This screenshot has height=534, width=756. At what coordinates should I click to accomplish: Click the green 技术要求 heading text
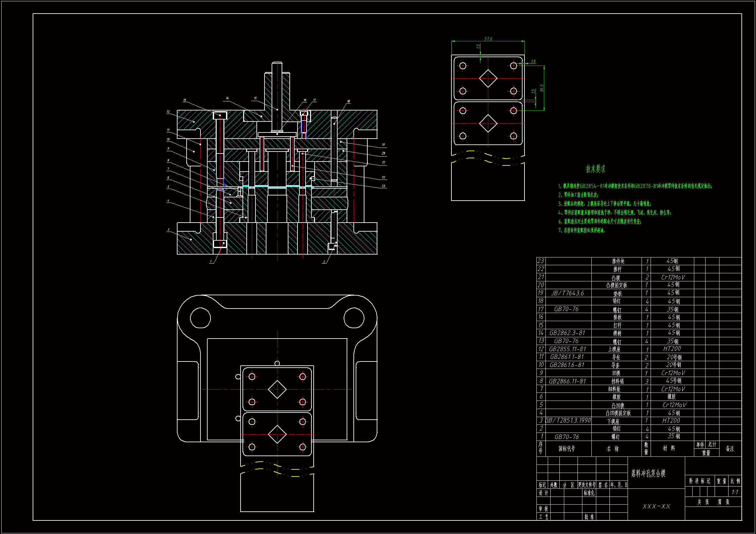(595, 169)
